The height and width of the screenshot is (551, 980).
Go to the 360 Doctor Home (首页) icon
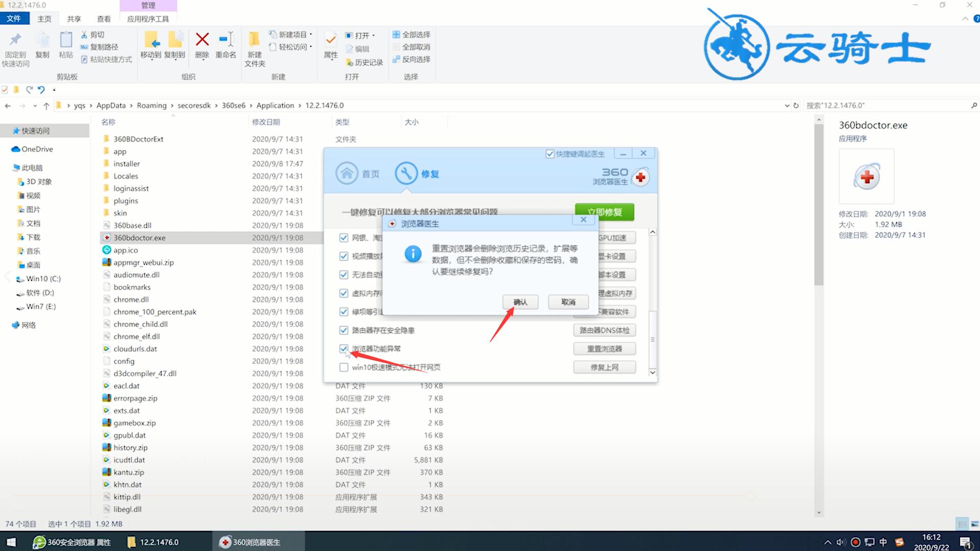click(347, 173)
